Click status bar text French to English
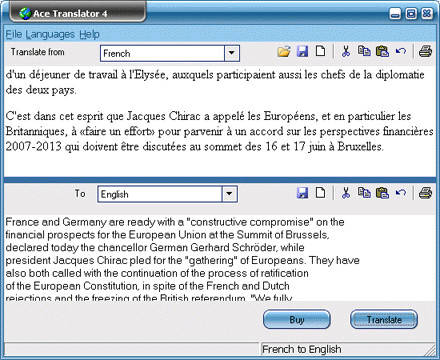This screenshot has height=360, width=440. (x=302, y=349)
